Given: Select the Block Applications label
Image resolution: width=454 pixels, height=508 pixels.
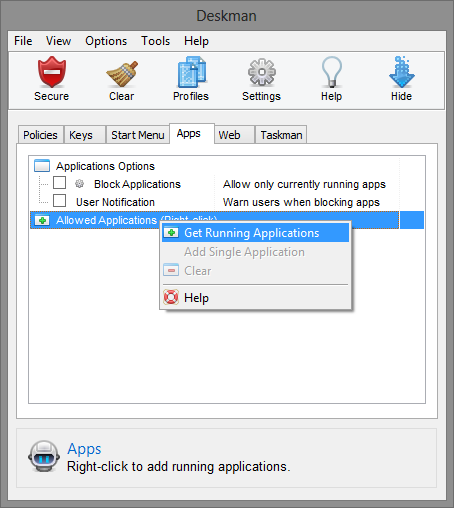Looking at the screenshot, I should tap(137, 184).
